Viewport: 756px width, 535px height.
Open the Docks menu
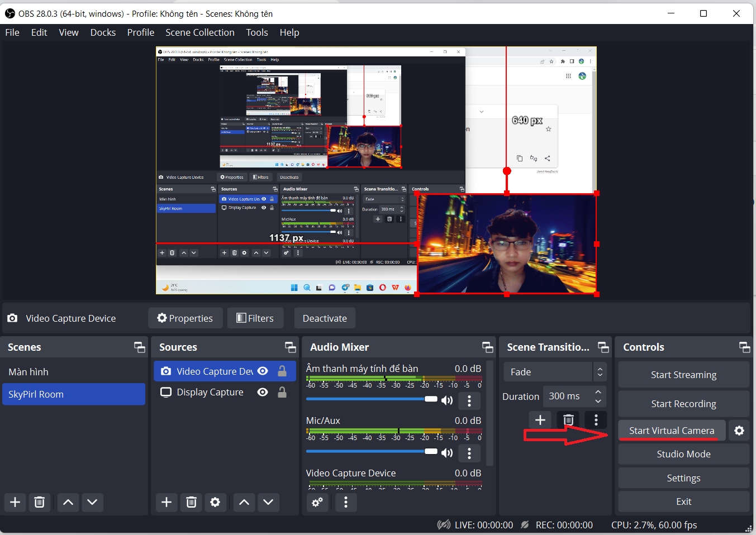pos(103,32)
